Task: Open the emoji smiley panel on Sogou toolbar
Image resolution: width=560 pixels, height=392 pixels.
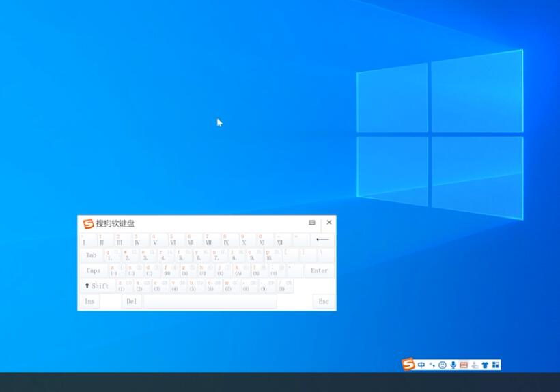Action: (x=443, y=365)
